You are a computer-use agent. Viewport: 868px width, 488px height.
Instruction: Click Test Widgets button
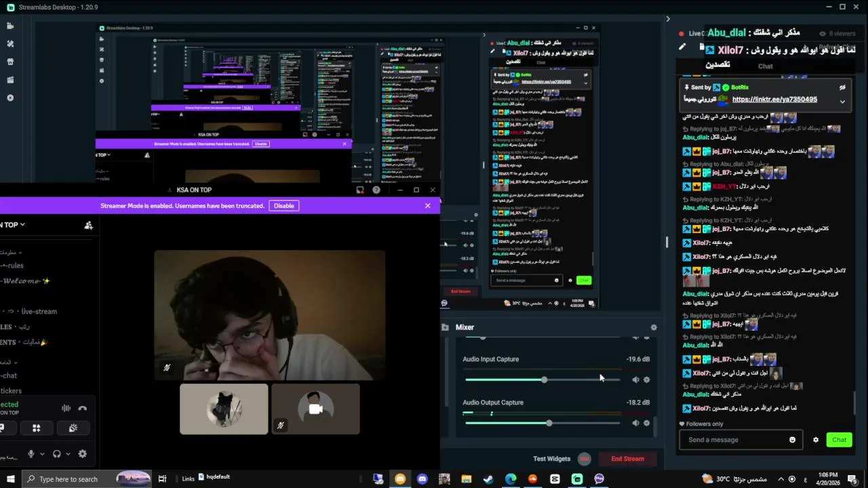click(551, 459)
